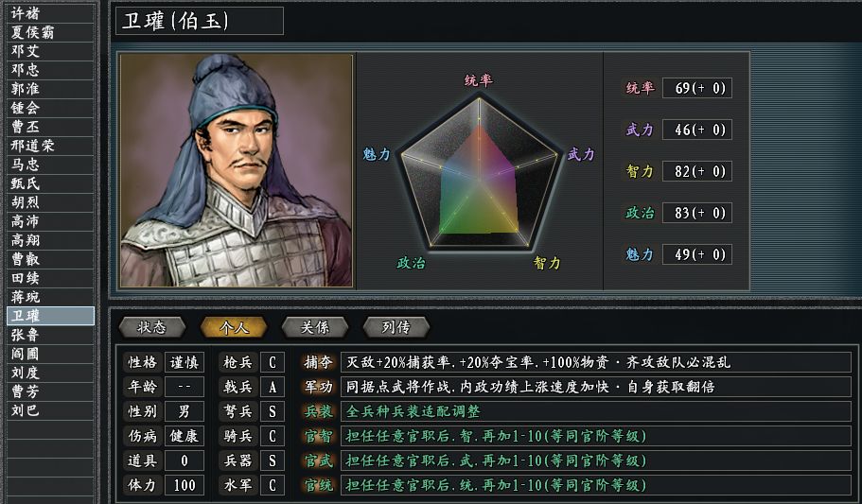
Task: Switch to the 状态 tab
Action: 151,327
